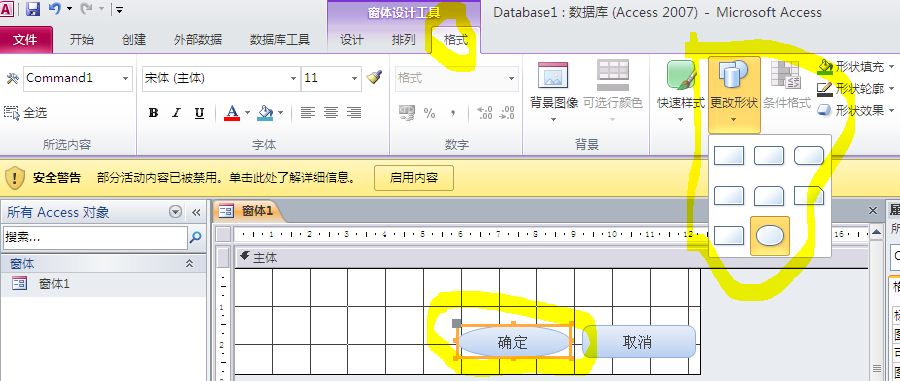Click the 启用内容 (Enable Content) button
The image size is (900, 381).
[414, 178]
